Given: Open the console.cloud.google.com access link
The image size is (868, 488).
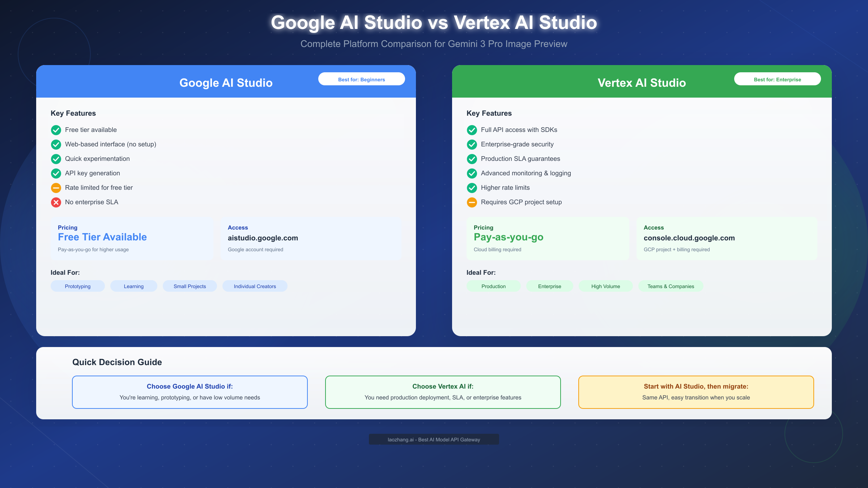Looking at the screenshot, I should 689,238.
